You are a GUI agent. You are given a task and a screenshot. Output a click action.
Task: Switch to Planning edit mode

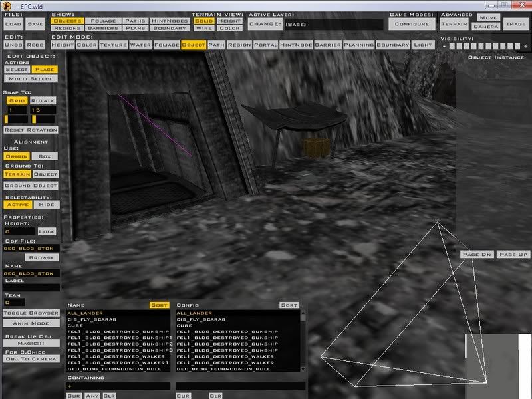coord(359,45)
